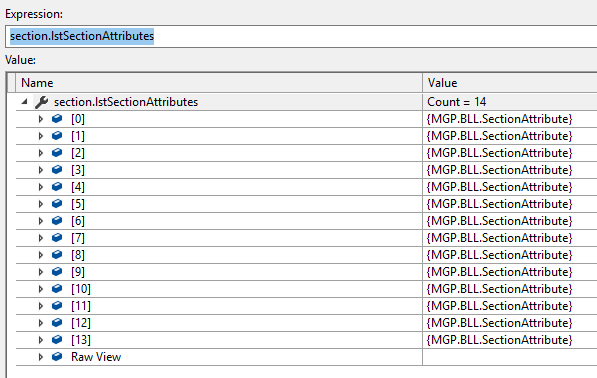This screenshot has height=378, width=597.
Task: Click the wrench icon beside section.lstSectionAttributes
Action: point(41,102)
